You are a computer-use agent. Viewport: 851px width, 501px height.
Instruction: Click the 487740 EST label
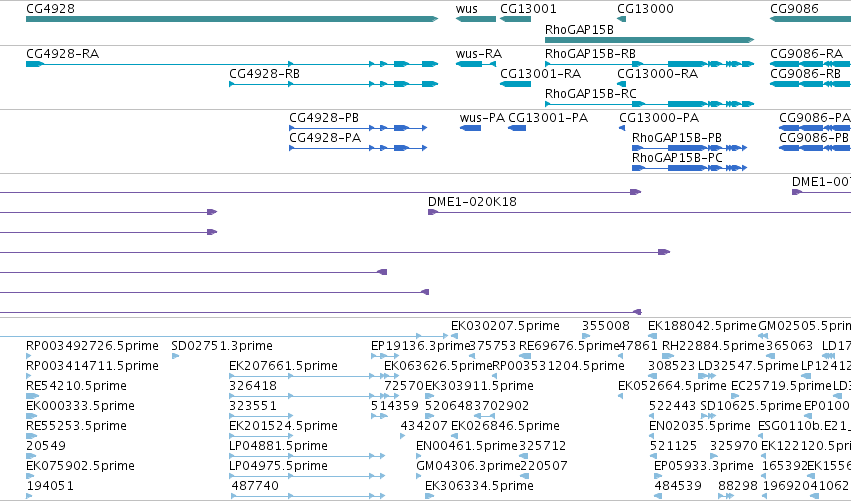click(x=255, y=486)
